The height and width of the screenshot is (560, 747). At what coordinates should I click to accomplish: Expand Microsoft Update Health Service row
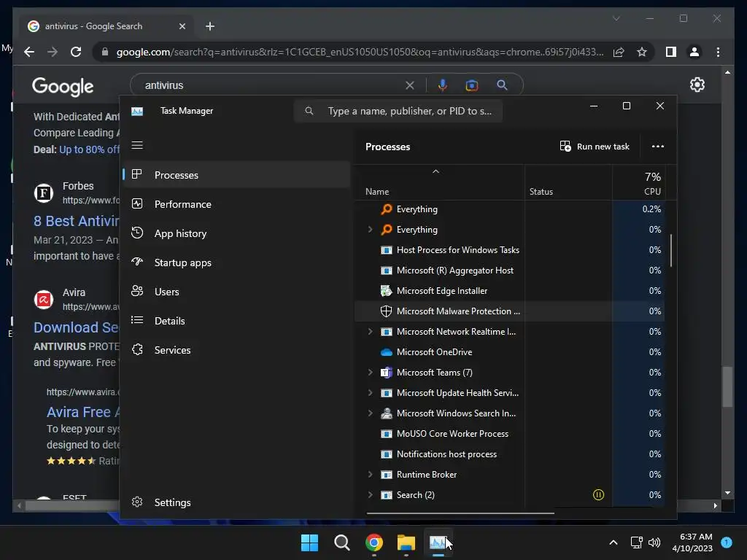click(370, 393)
